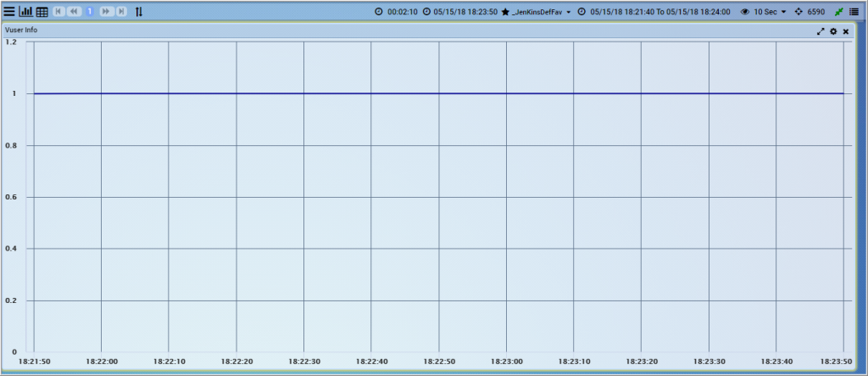Screen dimensions: 868x376
Task: Select page 1 indicator
Action: click(90, 11)
